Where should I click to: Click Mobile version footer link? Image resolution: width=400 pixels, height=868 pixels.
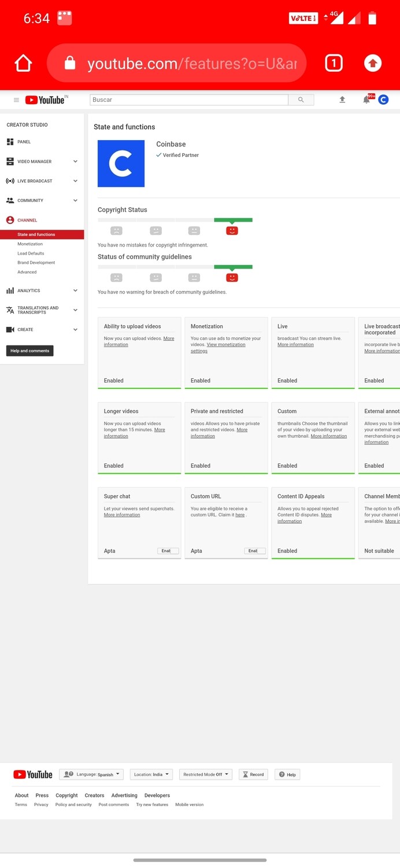click(190, 805)
